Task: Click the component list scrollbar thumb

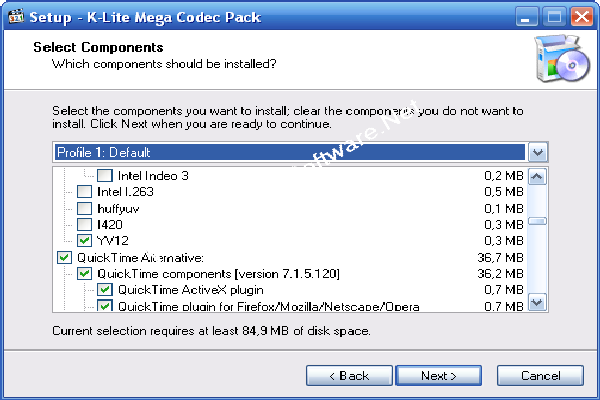Action: click(x=537, y=221)
